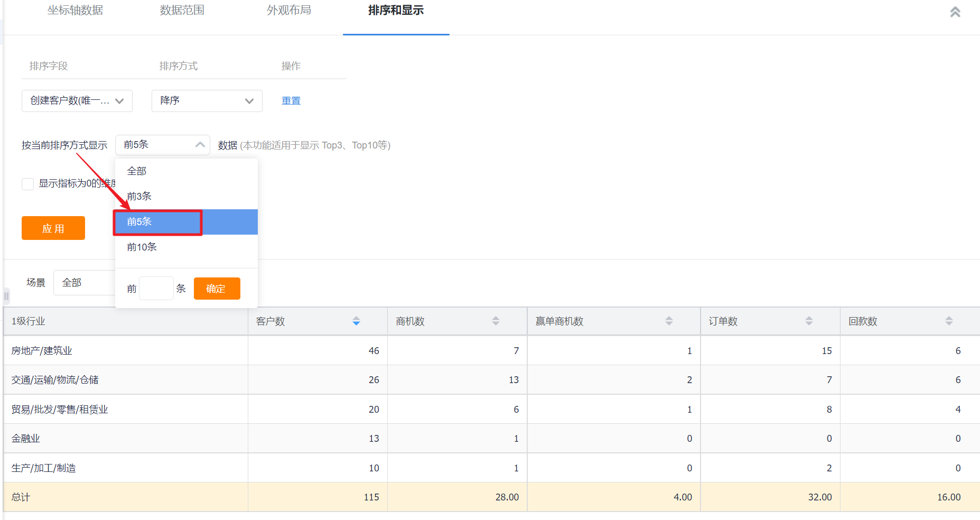Focus the custom 前 N 条 input field
The image size is (980, 520).
point(156,289)
